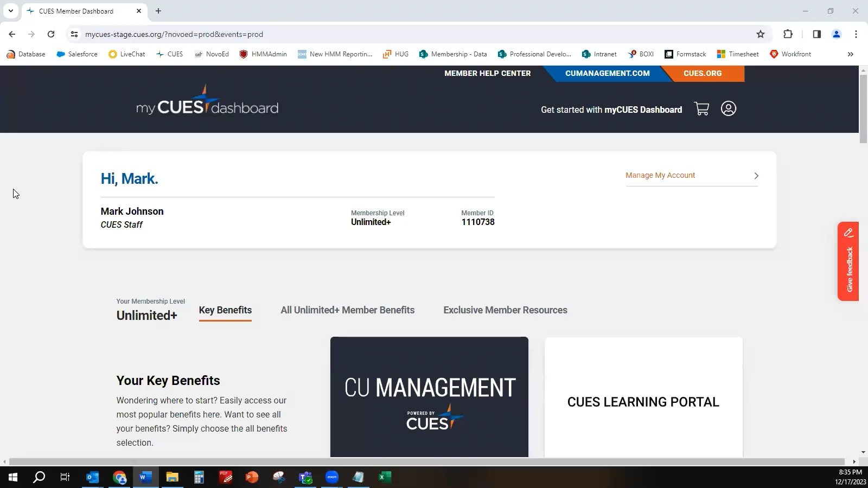The width and height of the screenshot is (868, 488).
Task: Open the shopping cart on the dashboard header
Action: [701, 108]
